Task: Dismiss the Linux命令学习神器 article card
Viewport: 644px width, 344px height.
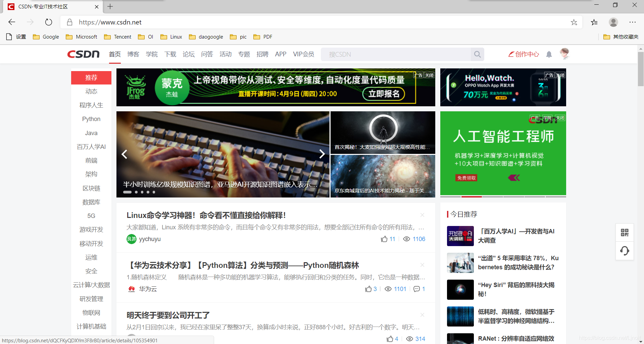Action: click(422, 215)
